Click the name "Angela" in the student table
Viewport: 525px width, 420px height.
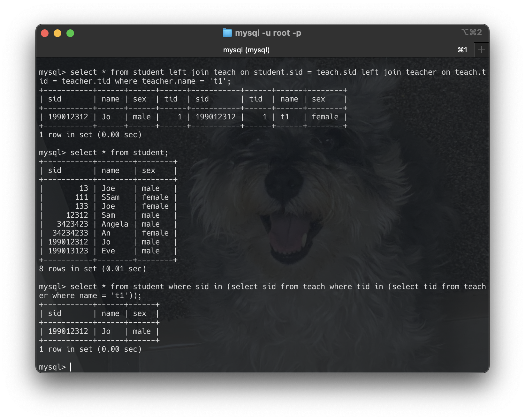click(x=115, y=224)
